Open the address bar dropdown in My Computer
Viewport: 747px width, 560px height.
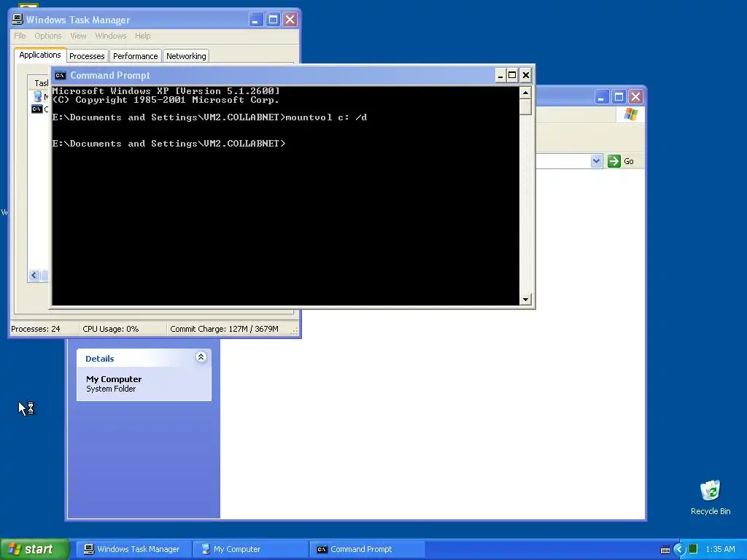pyautogui.click(x=596, y=161)
